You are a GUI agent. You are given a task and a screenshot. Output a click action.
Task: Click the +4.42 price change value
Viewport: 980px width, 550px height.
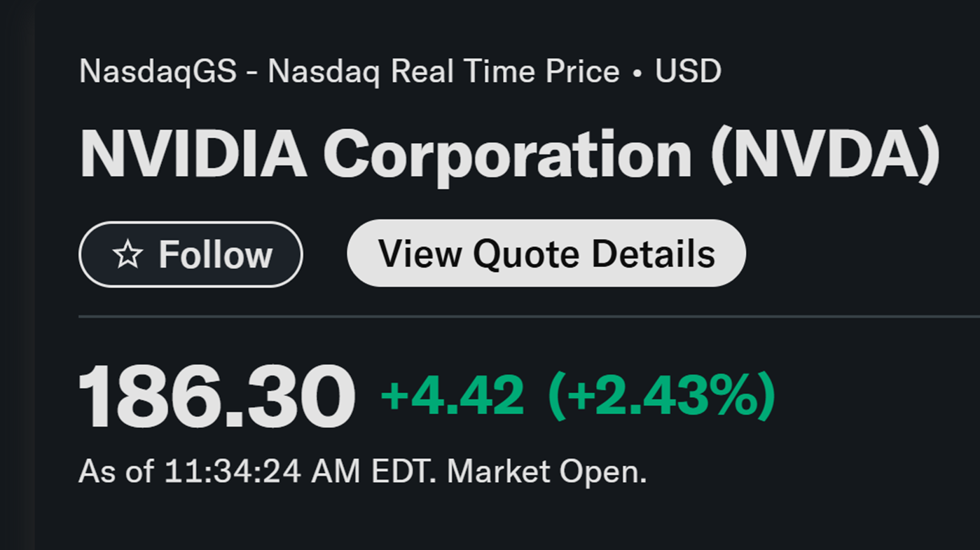[x=452, y=395]
